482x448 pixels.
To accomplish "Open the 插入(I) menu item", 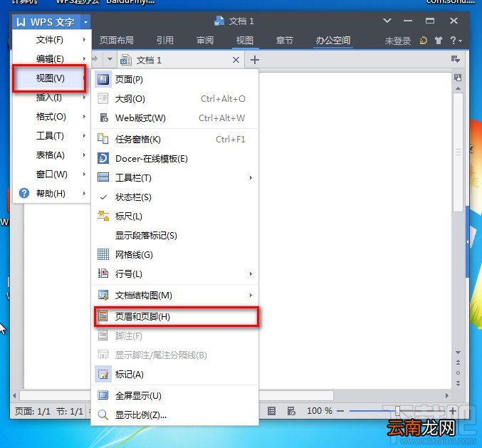I will point(52,98).
